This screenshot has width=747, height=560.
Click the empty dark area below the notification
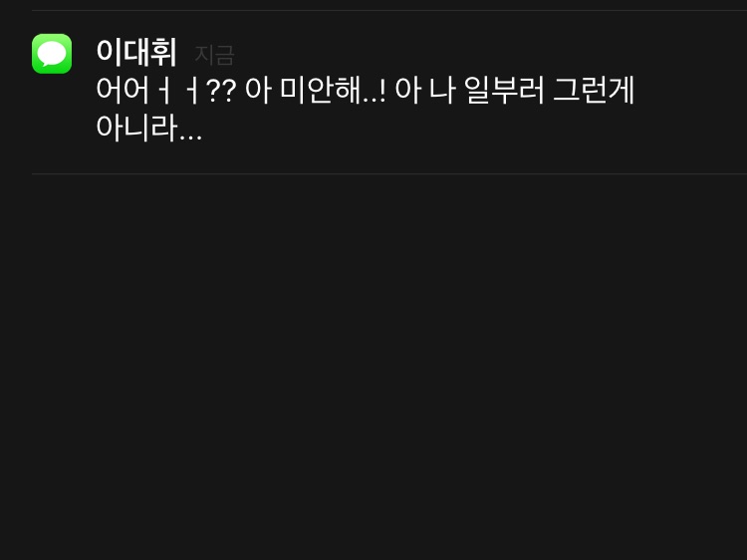pyautogui.click(x=373, y=367)
